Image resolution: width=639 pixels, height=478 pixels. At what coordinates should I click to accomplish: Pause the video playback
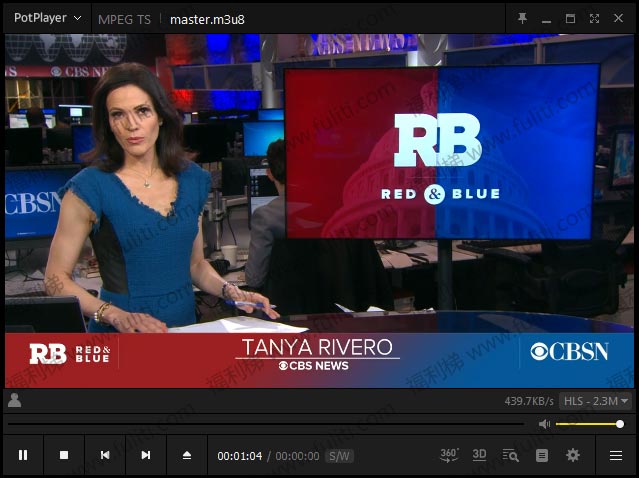23,455
